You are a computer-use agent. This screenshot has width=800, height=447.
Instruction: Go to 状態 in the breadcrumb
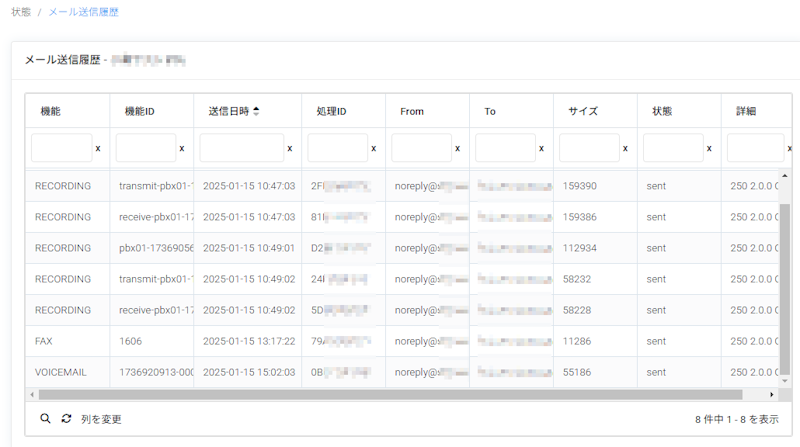tap(21, 12)
